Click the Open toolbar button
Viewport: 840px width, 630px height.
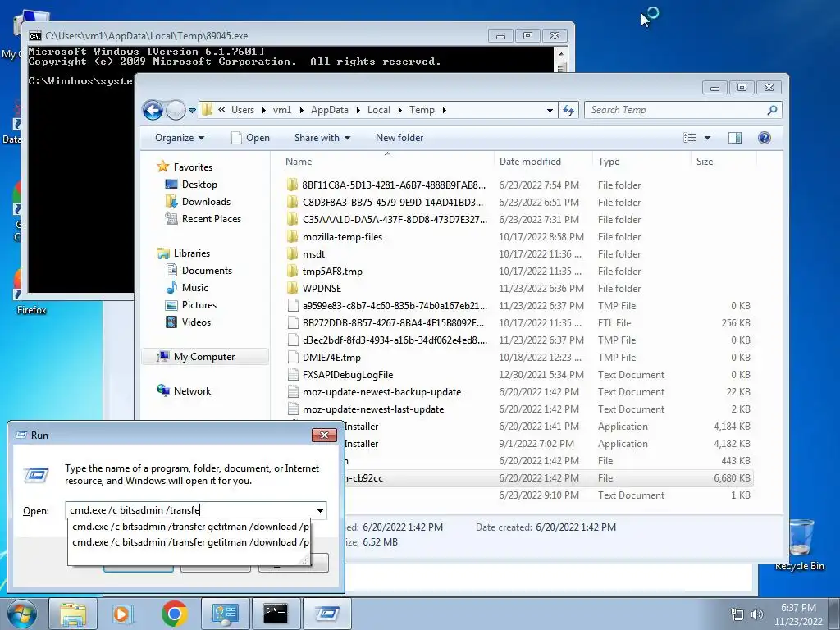tap(251, 138)
